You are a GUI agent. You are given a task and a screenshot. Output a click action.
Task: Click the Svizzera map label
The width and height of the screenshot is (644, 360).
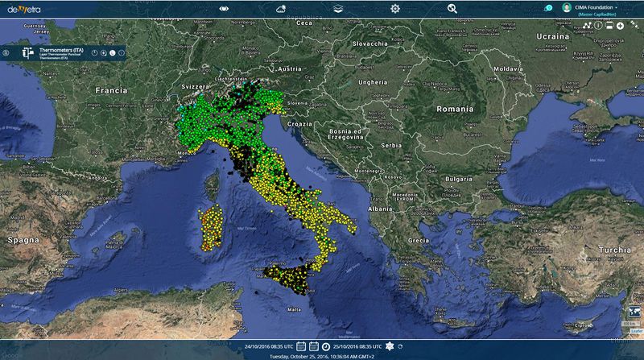click(195, 87)
